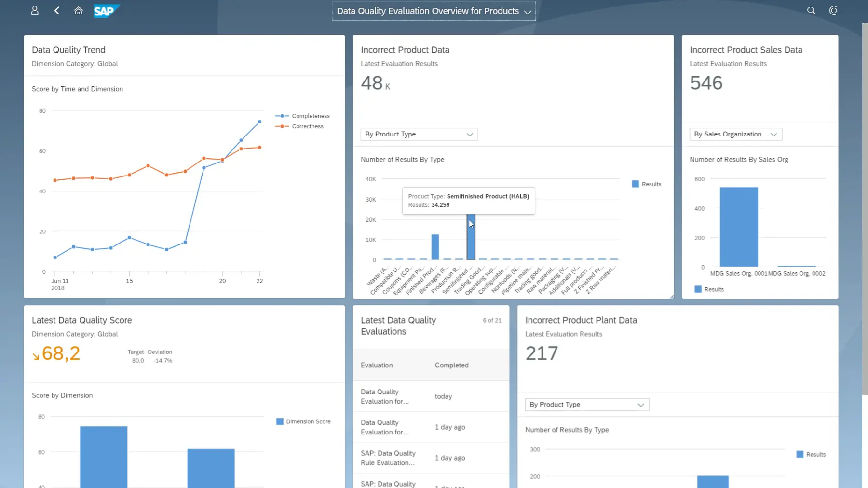
Task: Select the today evaluation row
Action: pos(431,396)
